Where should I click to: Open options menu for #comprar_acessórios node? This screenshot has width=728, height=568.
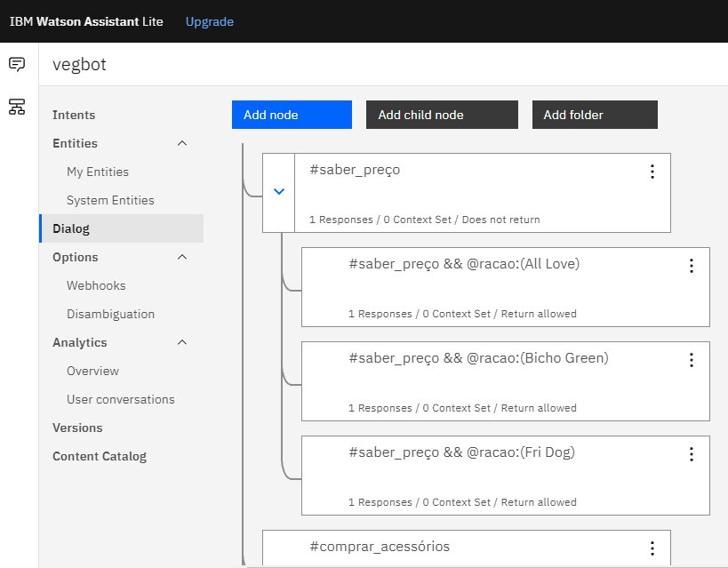click(x=652, y=548)
